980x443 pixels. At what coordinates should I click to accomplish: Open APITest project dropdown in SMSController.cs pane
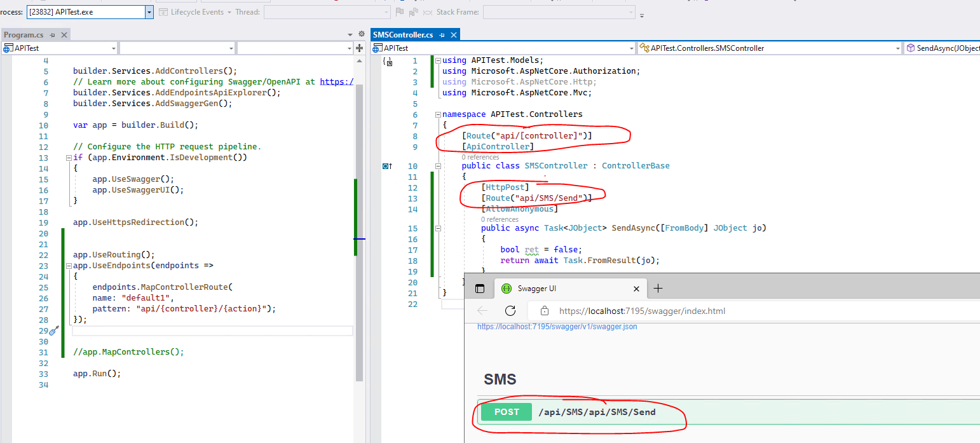(503, 48)
